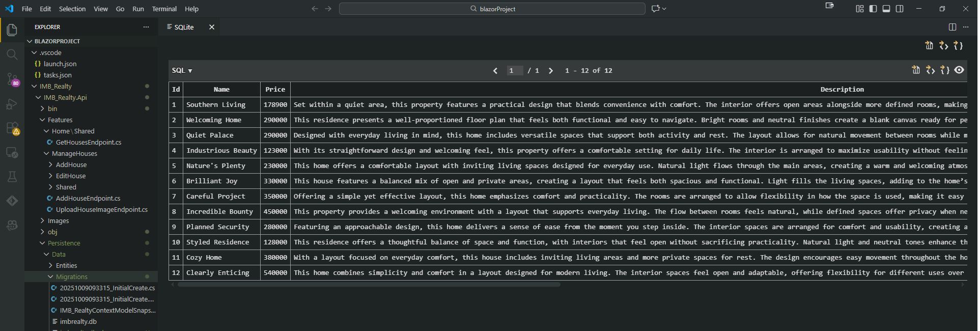Toggle the bottom panel visibility
The width and height of the screenshot is (980, 331).
tap(886, 9)
